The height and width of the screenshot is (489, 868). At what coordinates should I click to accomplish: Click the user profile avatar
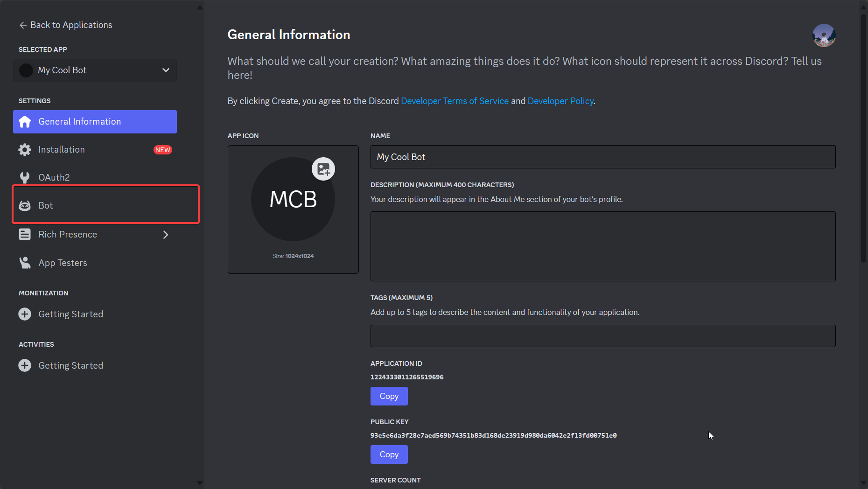point(824,35)
